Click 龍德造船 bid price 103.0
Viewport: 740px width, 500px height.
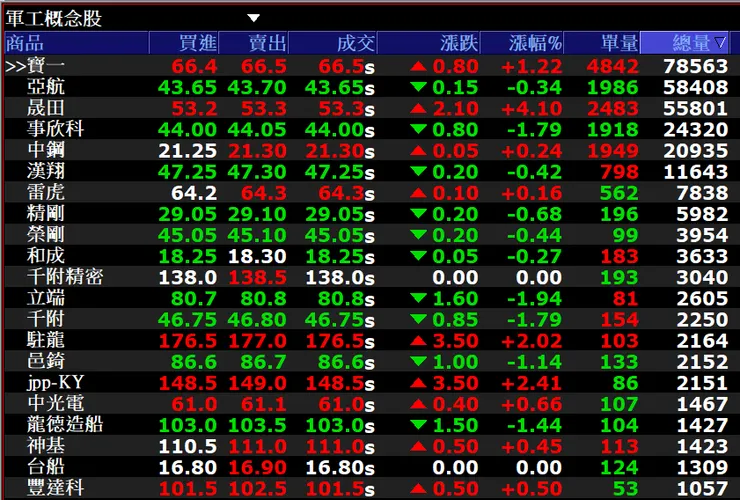187,425
